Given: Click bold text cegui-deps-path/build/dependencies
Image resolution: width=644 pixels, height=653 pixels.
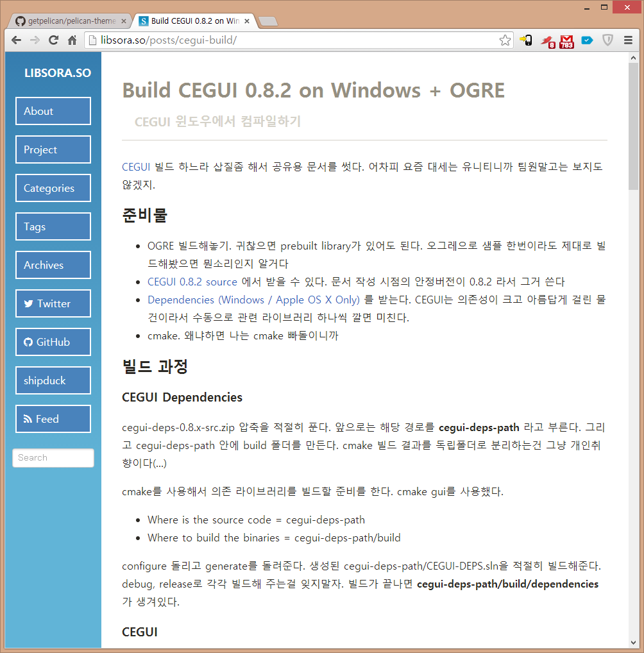Looking at the screenshot, I should 508,584.
